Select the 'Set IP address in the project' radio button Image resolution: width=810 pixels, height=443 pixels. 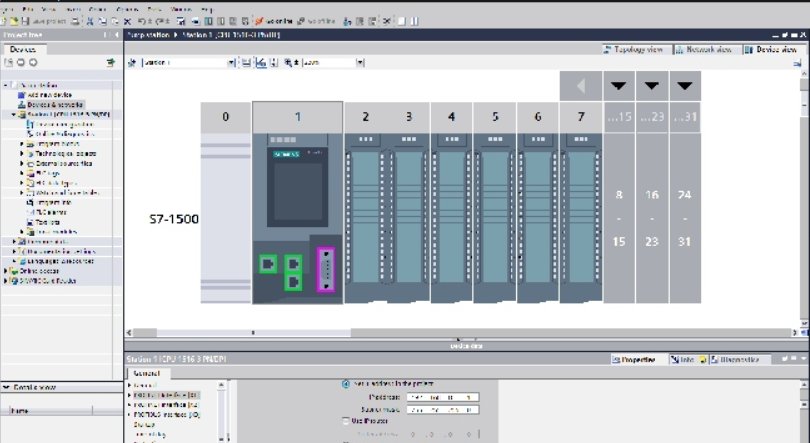click(x=347, y=384)
